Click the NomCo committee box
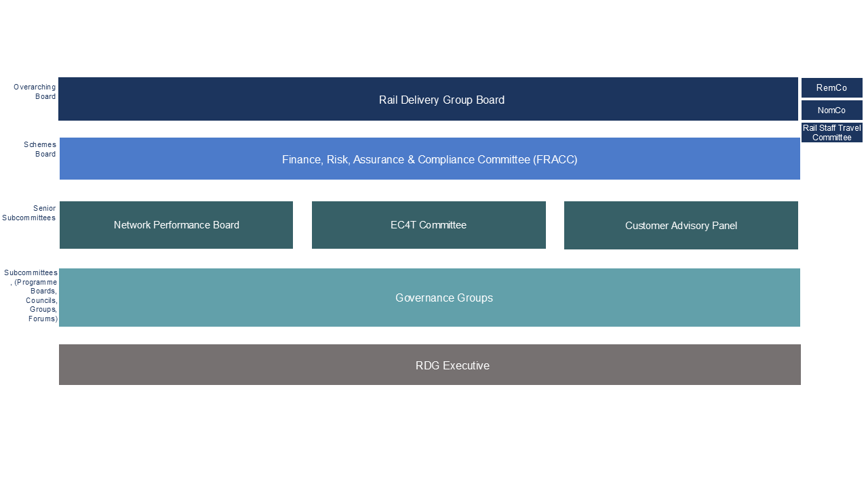The height and width of the screenshot is (488, 868). click(x=831, y=110)
